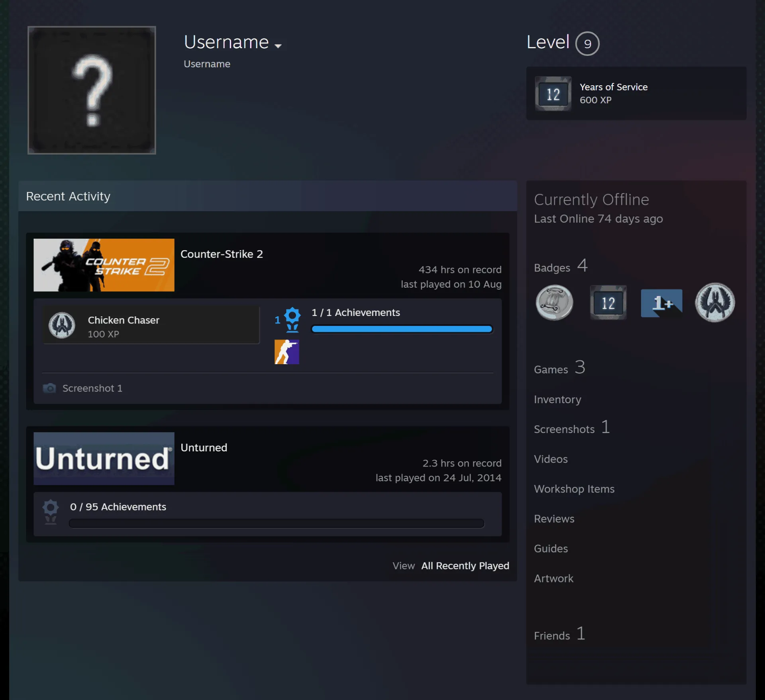Viewport: 765px width, 700px height.
Task: Open the Screenshots 1 sidebar link
Action: point(572,428)
